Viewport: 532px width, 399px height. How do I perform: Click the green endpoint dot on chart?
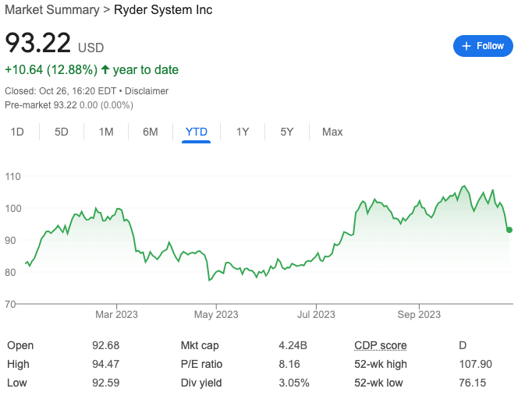pos(509,230)
